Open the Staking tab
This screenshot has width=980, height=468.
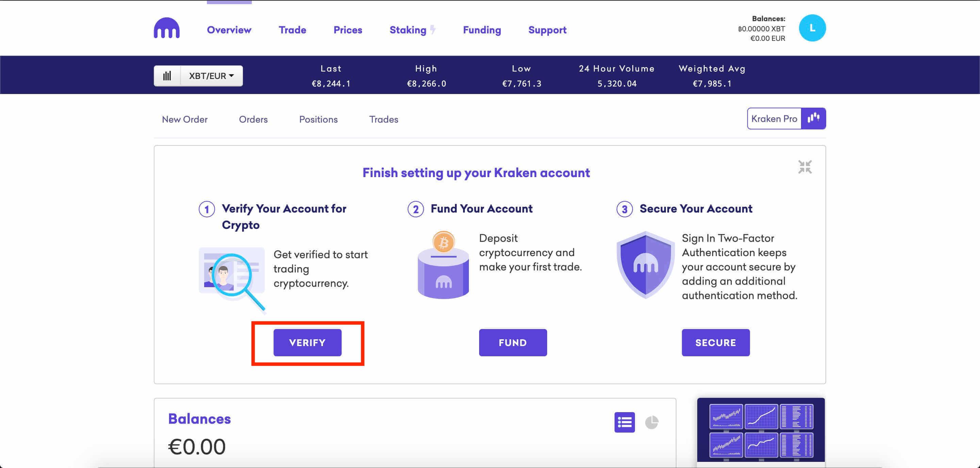(x=408, y=30)
